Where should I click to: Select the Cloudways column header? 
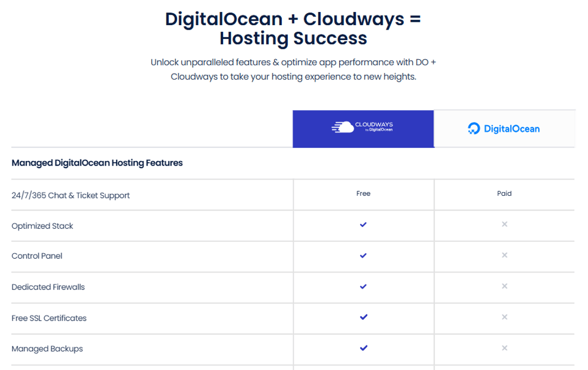tap(363, 129)
